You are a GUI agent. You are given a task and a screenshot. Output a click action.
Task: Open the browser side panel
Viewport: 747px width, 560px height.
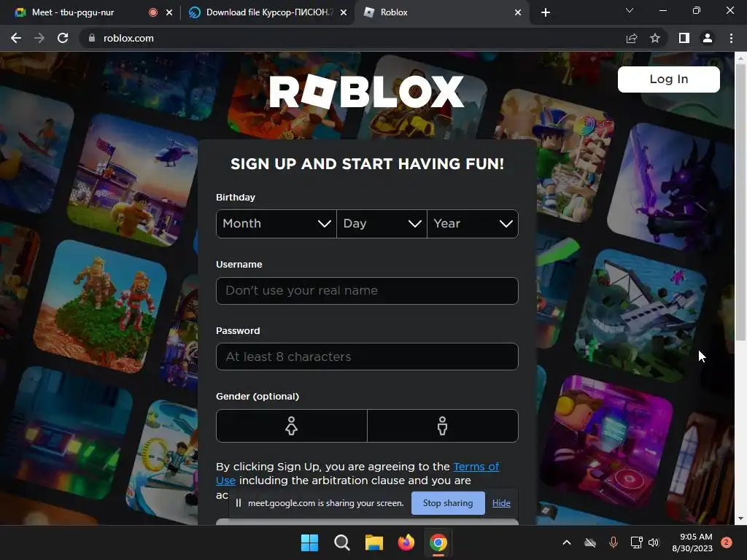click(684, 38)
